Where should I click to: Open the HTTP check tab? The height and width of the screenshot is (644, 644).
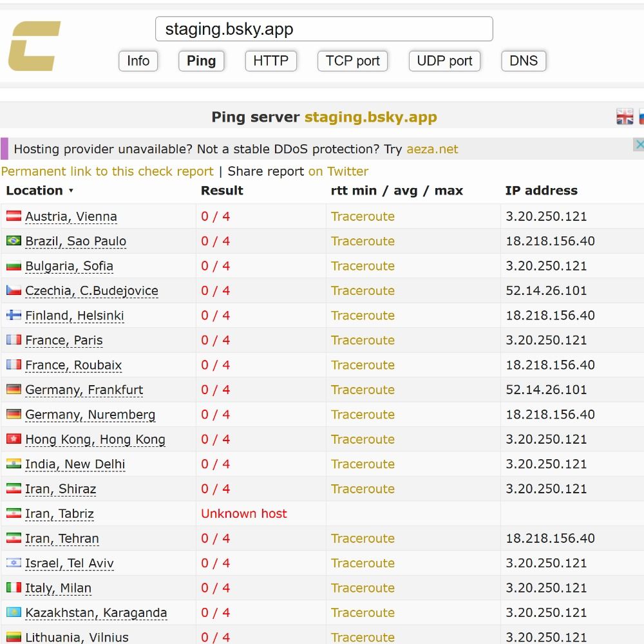pyautogui.click(x=270, y=61)
